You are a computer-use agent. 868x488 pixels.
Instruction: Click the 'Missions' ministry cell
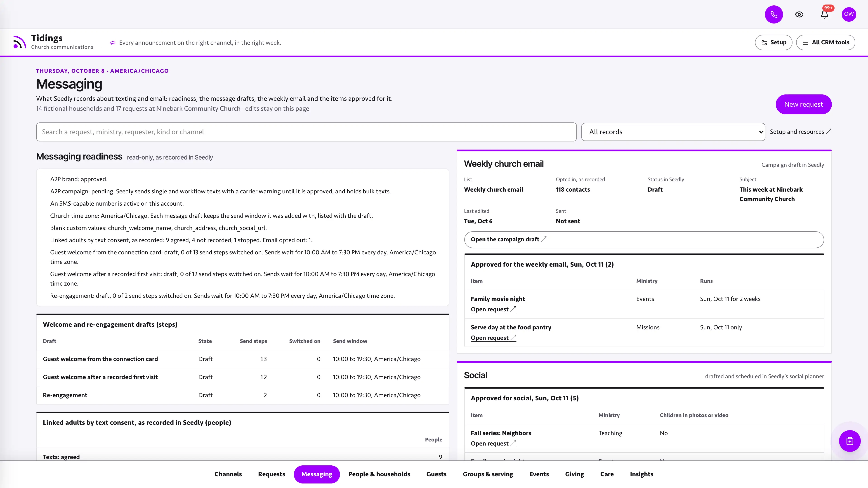648,327
